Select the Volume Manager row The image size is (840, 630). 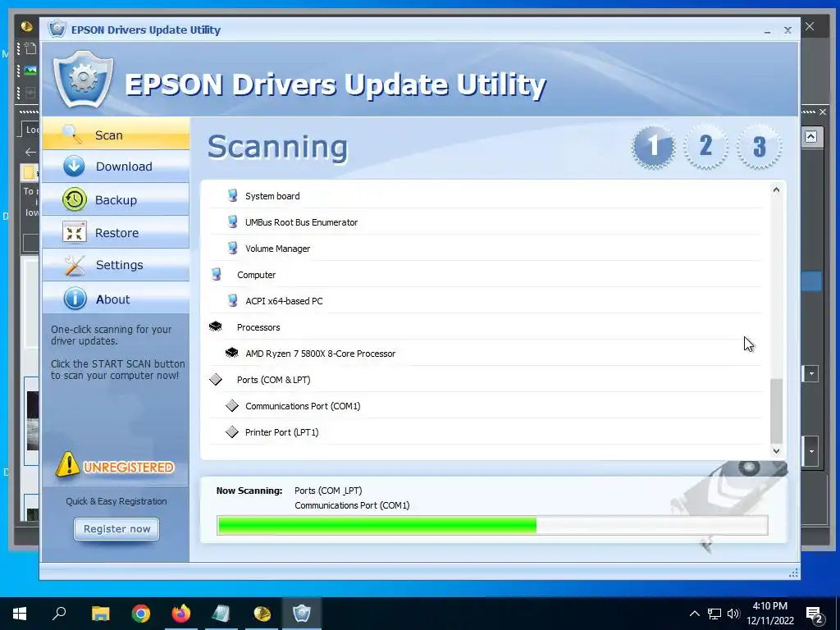pos(485,248)
